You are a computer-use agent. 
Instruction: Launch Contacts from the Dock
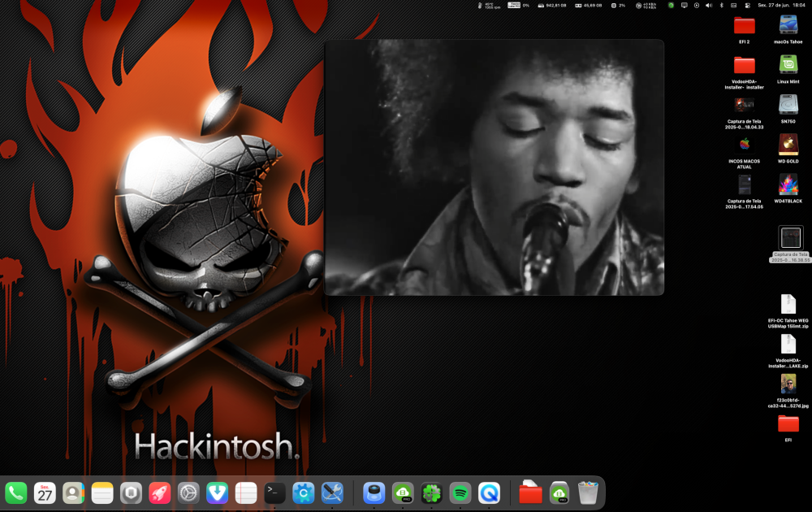[74, 492]
